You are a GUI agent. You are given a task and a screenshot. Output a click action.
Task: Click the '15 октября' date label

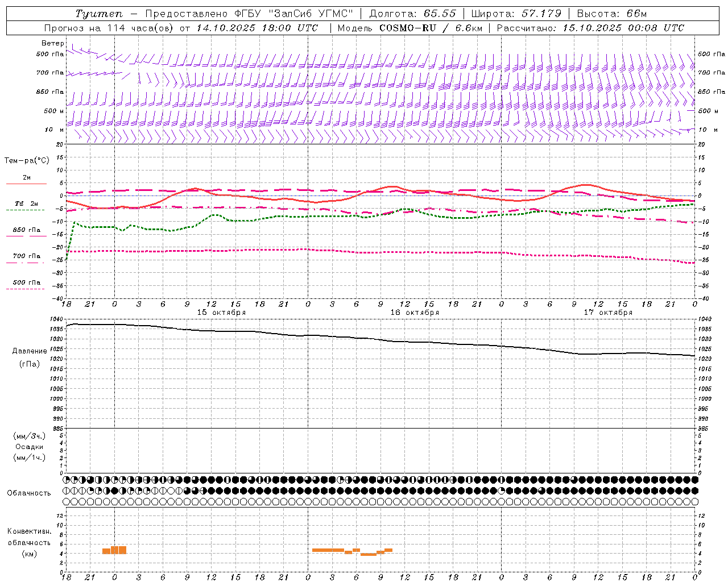[221, 313]
